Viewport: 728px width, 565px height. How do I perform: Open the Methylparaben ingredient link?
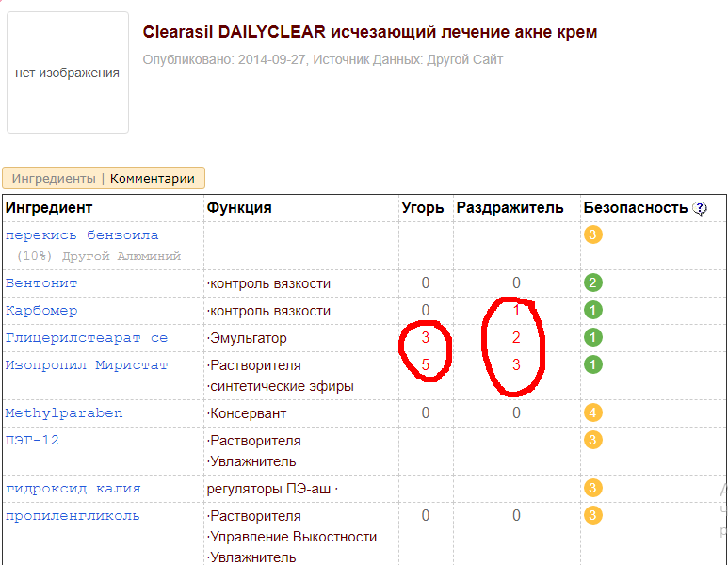(64, 413)
